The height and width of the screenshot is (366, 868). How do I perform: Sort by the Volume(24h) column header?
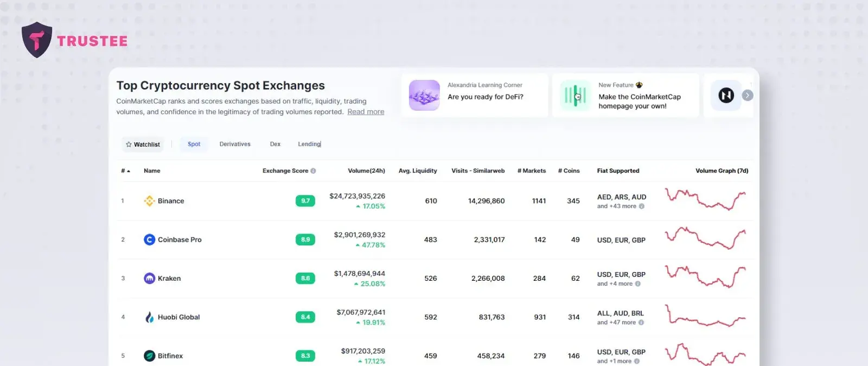point(366,171)
